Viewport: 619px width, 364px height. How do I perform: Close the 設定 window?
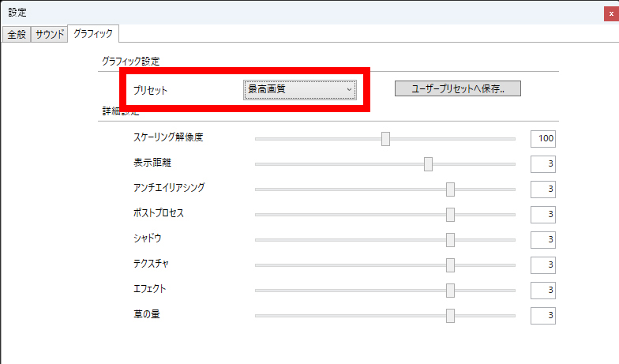click(x=611, y=14)
